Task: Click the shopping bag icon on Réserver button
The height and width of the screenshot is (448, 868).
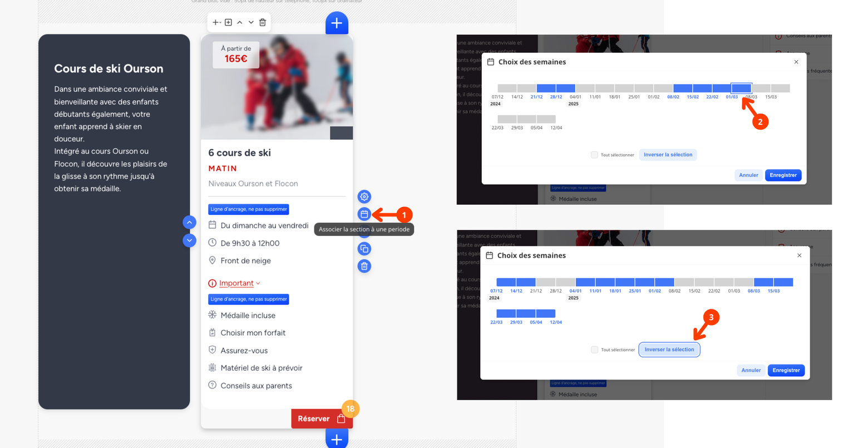Action: click(341, 419)
